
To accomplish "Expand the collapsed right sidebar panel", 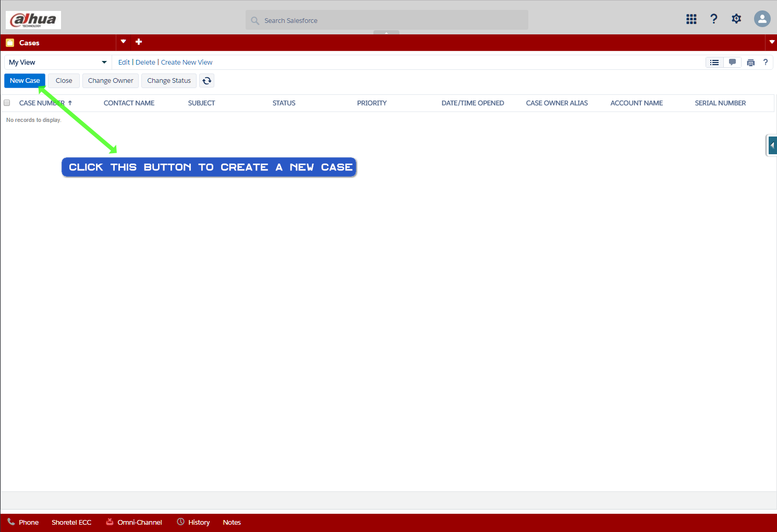I will click(x=772, y=145).
